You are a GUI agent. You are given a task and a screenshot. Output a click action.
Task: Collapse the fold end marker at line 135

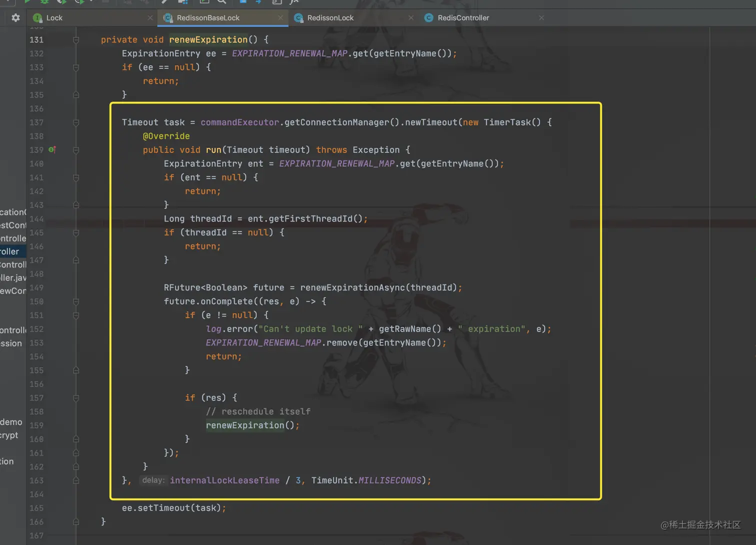[x=76, y=94]
